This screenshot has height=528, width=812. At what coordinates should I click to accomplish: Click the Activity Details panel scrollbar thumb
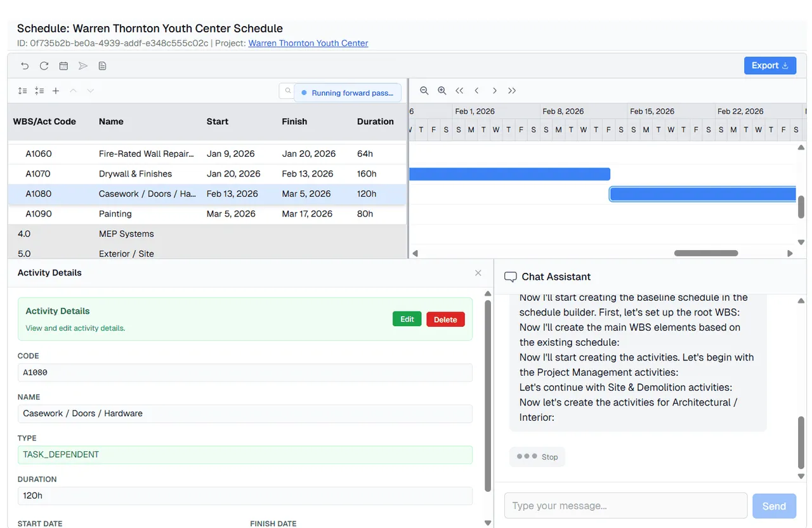tap(488, 396)
